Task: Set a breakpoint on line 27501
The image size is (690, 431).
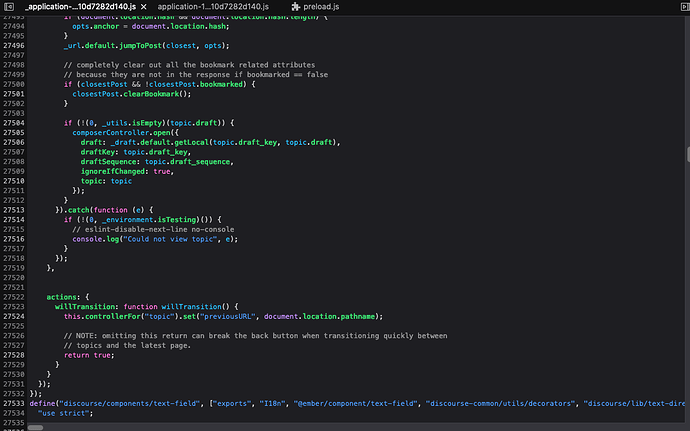Action: [x=14, y=94]
